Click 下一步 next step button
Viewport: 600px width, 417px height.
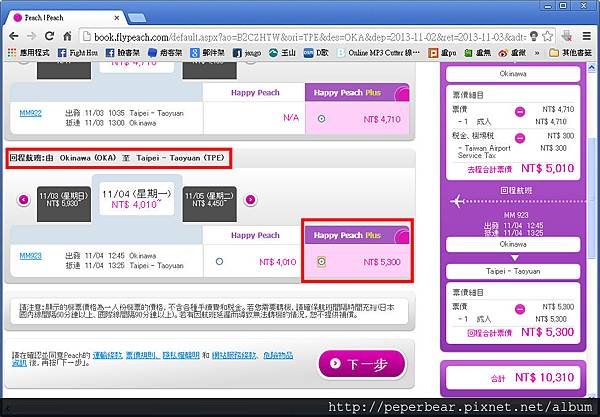(x=362, y=364)
